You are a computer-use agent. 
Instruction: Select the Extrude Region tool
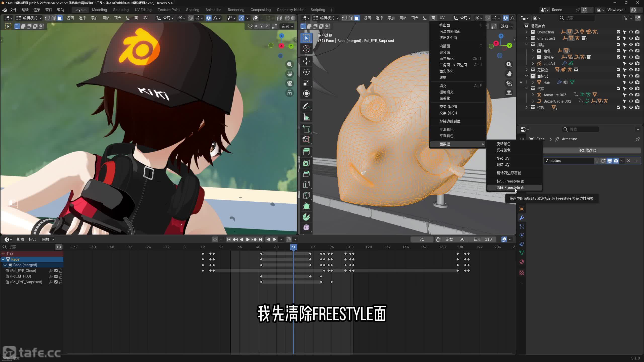(306, 152)
